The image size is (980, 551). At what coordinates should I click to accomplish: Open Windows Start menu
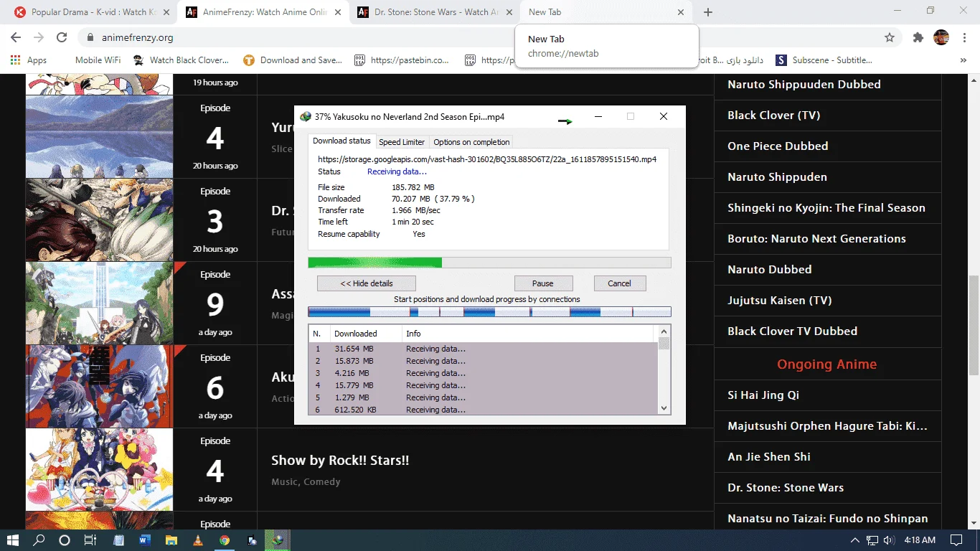click(x=13, y=540)
